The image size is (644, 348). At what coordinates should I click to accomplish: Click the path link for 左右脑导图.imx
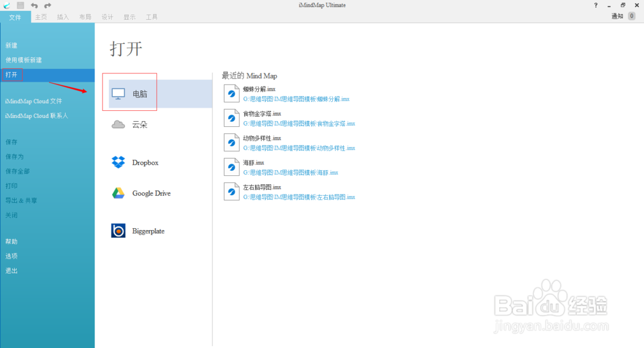[299, 197]
